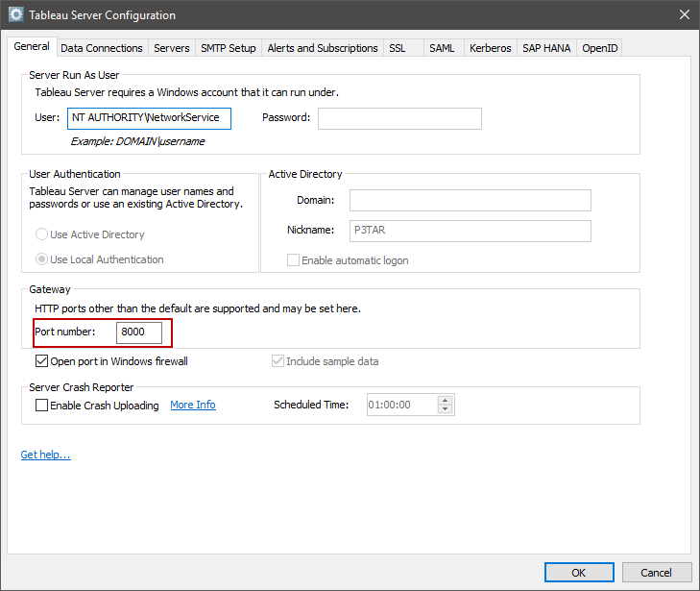700x591 pixels.
Task: Click the Gateway Port number field
Action: point(139,332)
